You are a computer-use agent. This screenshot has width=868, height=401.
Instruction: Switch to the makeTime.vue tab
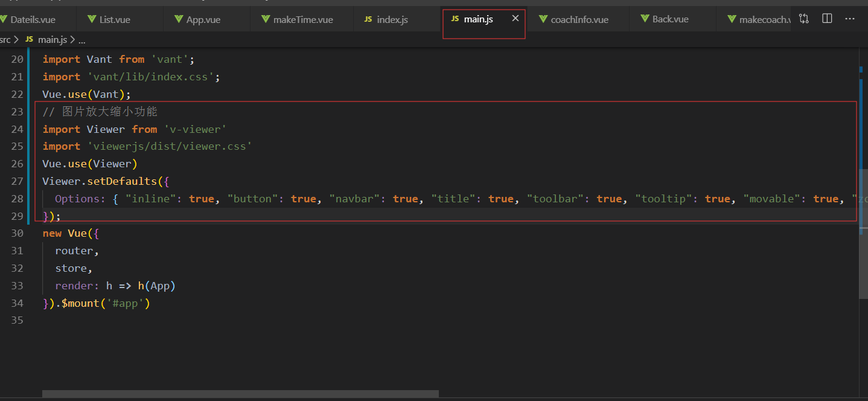point(302,19)
